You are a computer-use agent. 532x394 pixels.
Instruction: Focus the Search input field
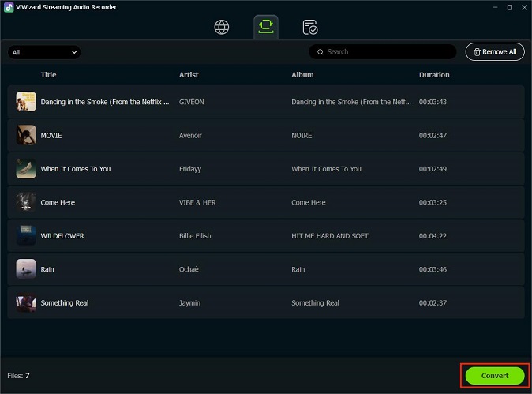[x=382, y=52]
